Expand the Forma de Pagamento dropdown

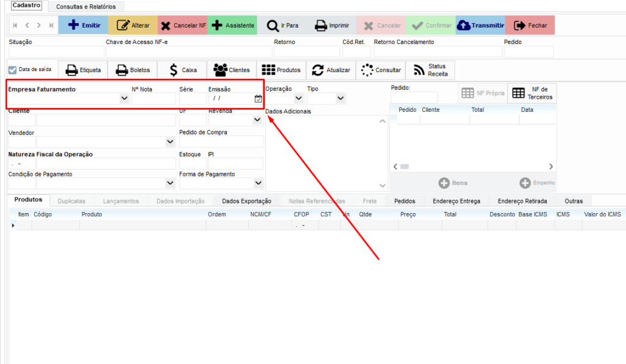[x=258, y=183]
